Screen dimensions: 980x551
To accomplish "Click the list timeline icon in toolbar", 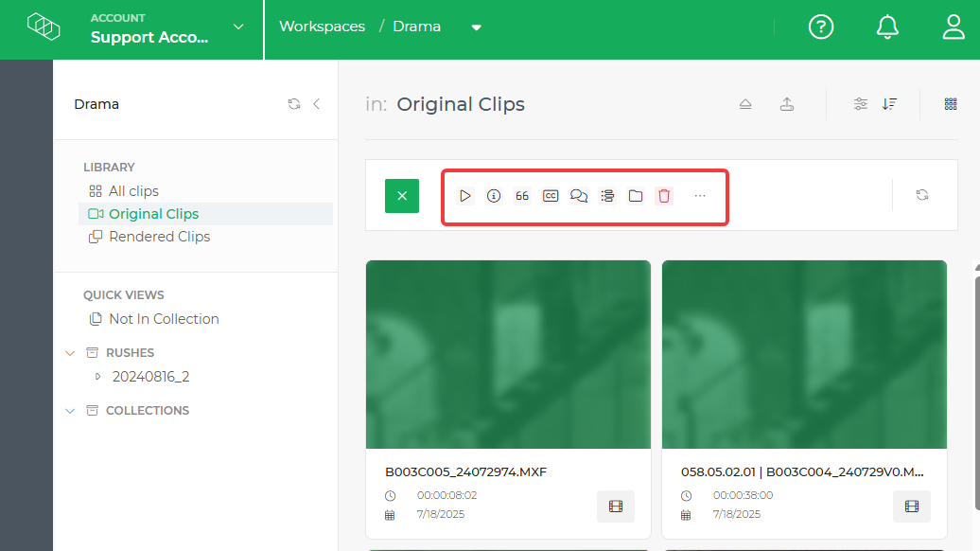I will tap(607, 196).
